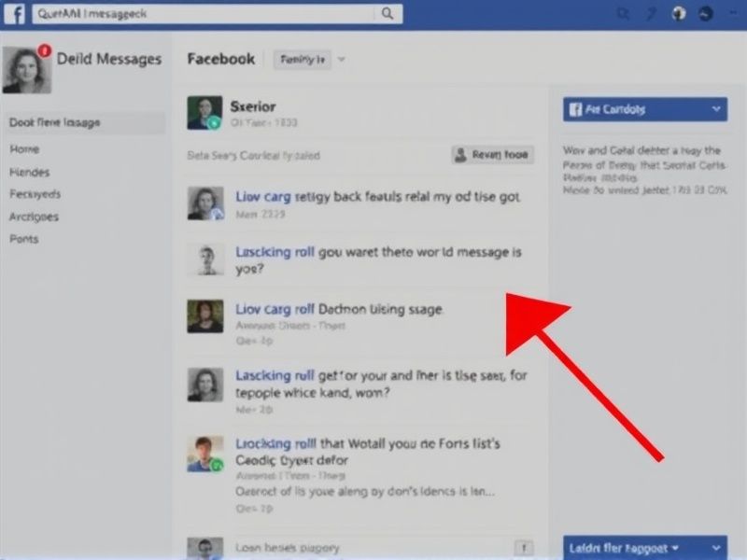Image resolution: width=747 pixels, height=560 pixels.
Task: Open Fonts in the left sidebar
Action: (x=24, y=239)
